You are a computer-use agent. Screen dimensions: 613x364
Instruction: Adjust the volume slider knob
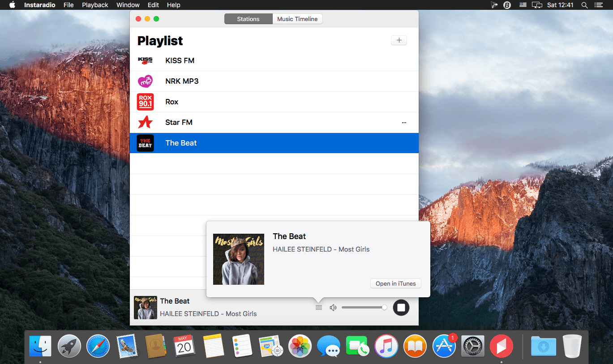pyautogui.click(x=384, y=307)
